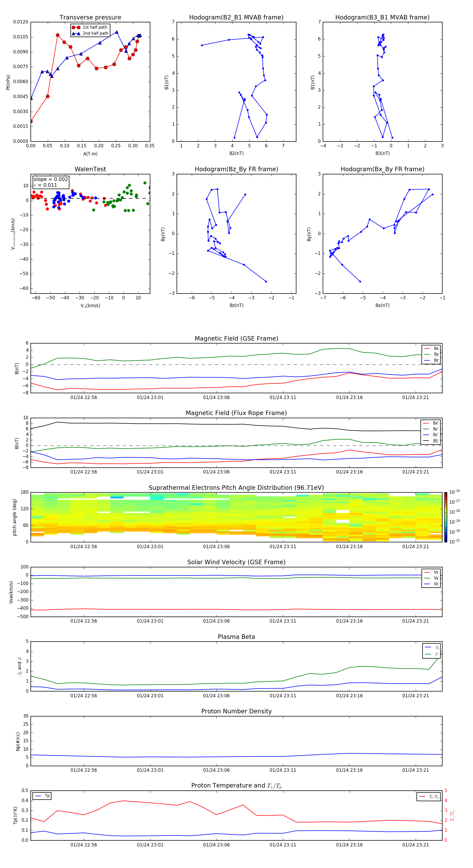Click the "Hodogram(B2_B1 MVAB frame)" title
Image resolution: width=473 pixels, height=868 pixels.
click(236, 18)
